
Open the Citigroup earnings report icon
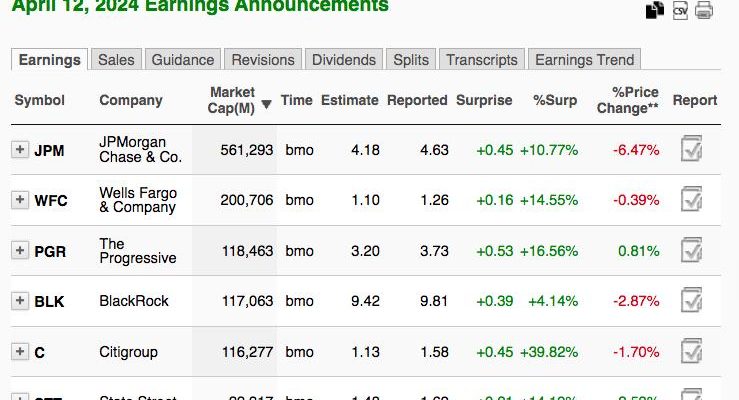tap(691, 351)
